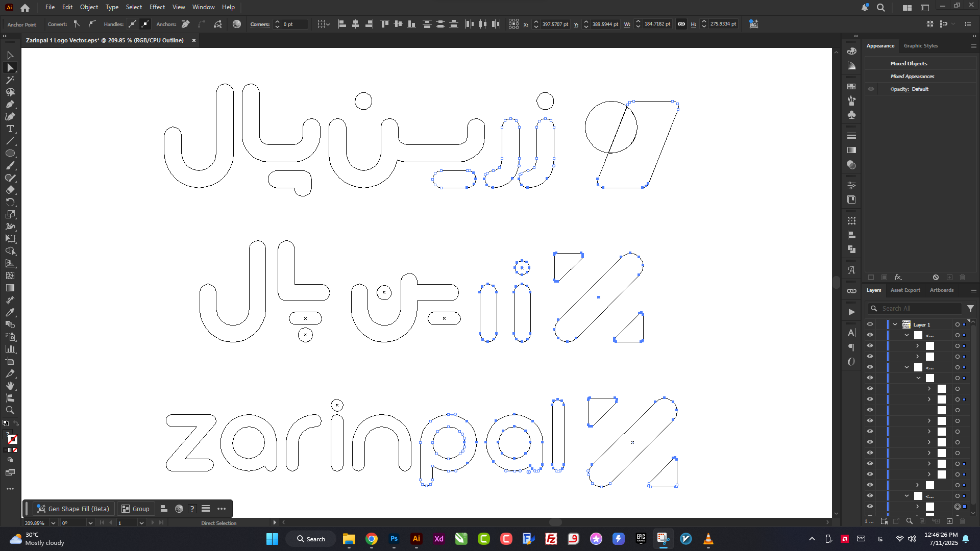Select the Curvature tool

pyautogui.click(x=10, y=116)
